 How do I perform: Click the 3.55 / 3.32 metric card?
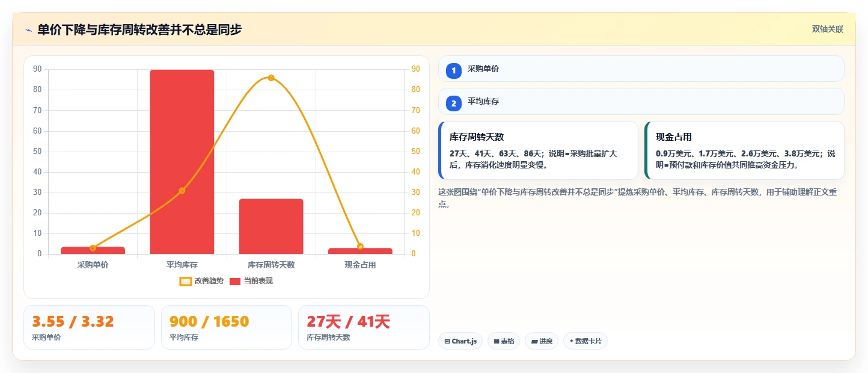tap(89, 327)
